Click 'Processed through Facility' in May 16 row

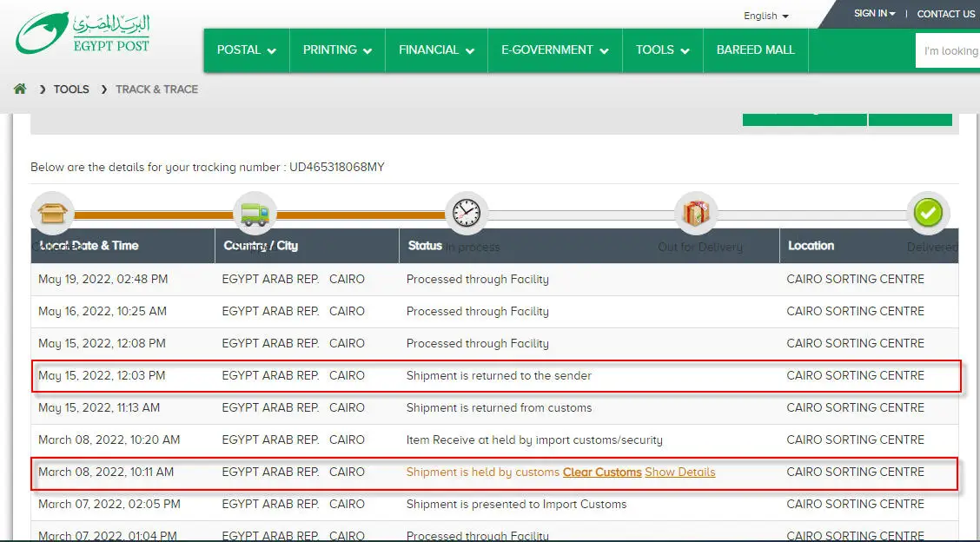click(478, 311)
